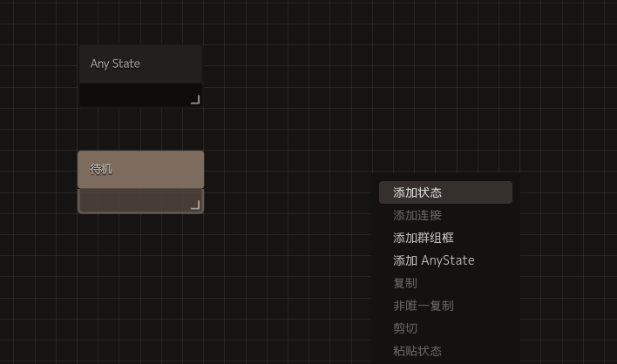Click the 非唯一复制 menu entry
Viewport: 617px width, 364px height.
[x=445, y=306]
